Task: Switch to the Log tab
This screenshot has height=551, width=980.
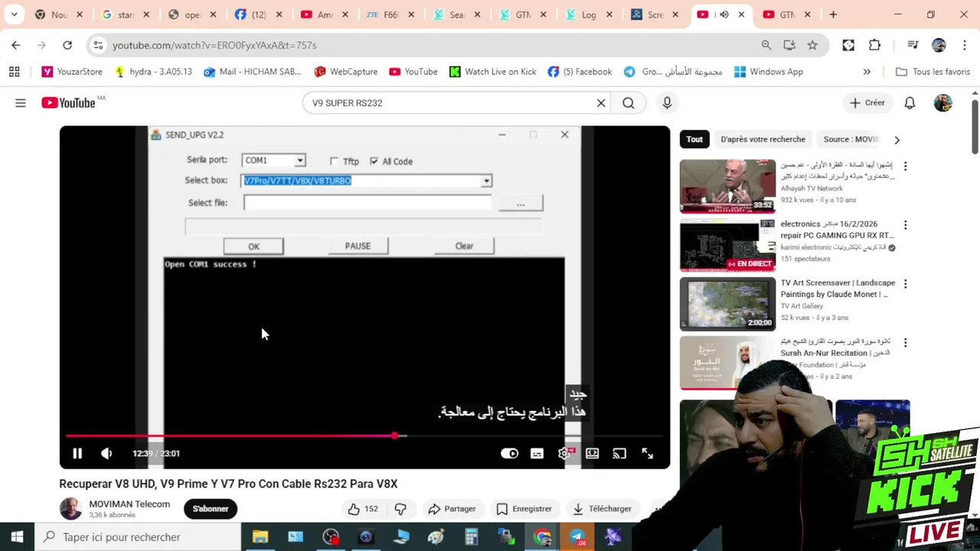Action: (588, 15)
